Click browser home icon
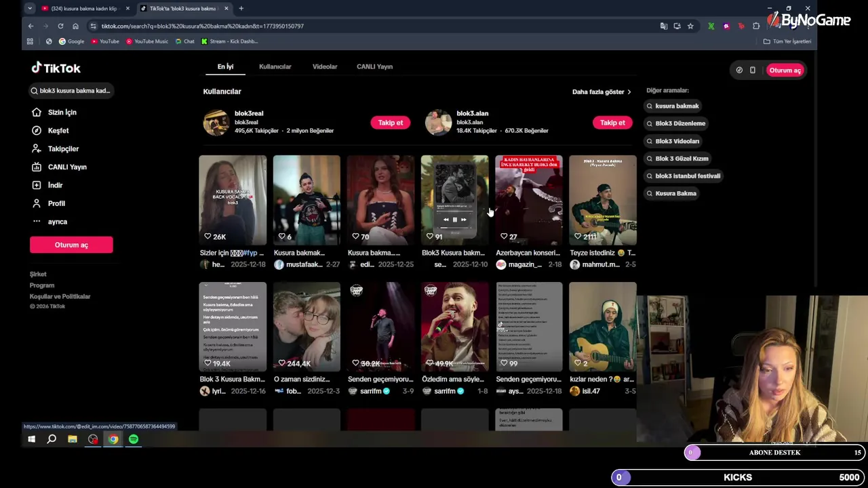The width and height of the screenshot is (868, 488). 75,26
